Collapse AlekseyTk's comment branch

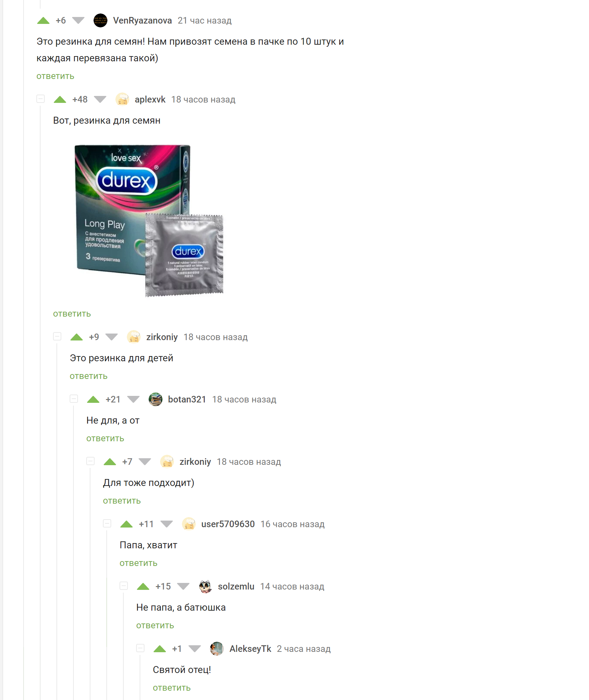point(140,648)
